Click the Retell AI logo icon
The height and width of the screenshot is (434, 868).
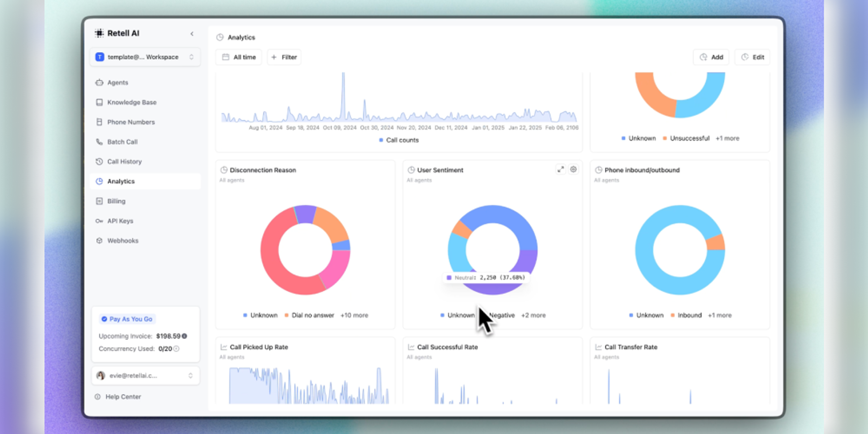[99, 33]
